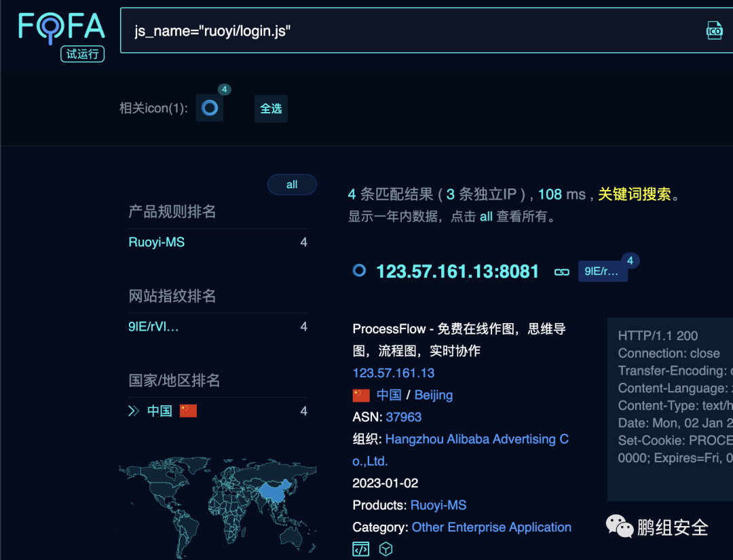The width and height of the screenshot is (733, 560).
Task: Click the China flag in ranking
Action: pyautogui.click(x=189, y=411)
